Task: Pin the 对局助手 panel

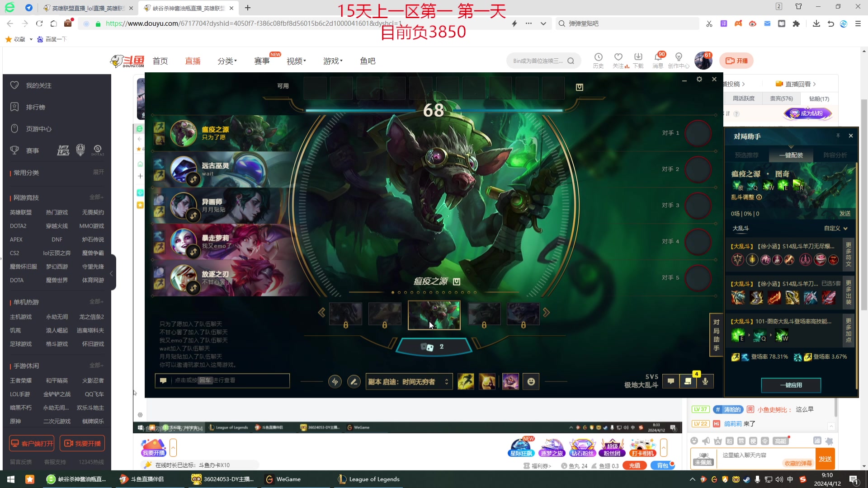Action: [838, 136]
